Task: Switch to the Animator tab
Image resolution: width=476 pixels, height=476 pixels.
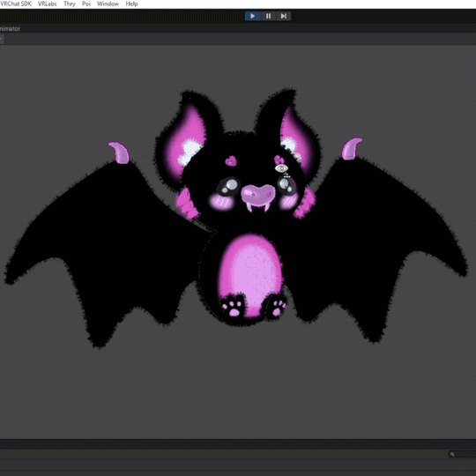Action: [x=10, y=28]
